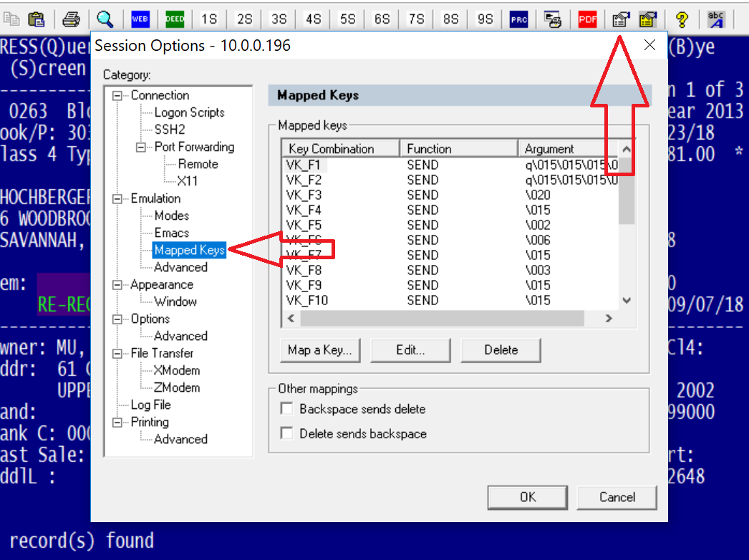
Task: Close the Session Options dialog
Action: pyautogui.click(x=649, y=45)
